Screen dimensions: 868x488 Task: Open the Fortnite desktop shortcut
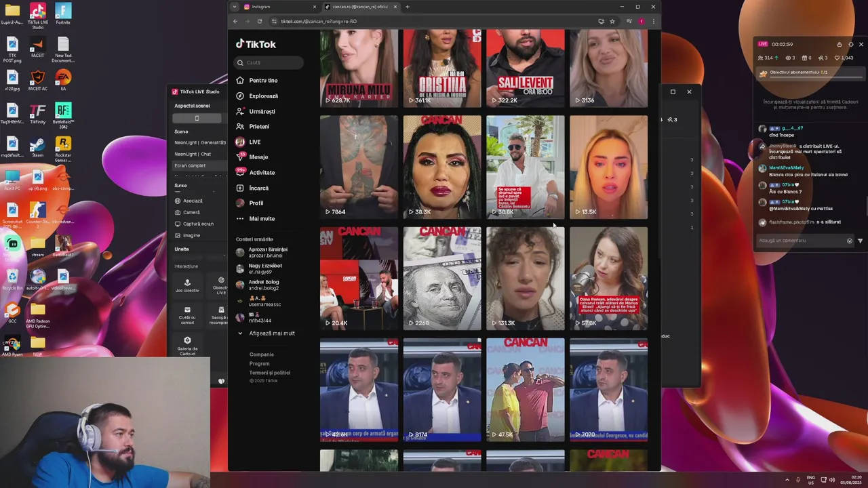tap(63, 14)
